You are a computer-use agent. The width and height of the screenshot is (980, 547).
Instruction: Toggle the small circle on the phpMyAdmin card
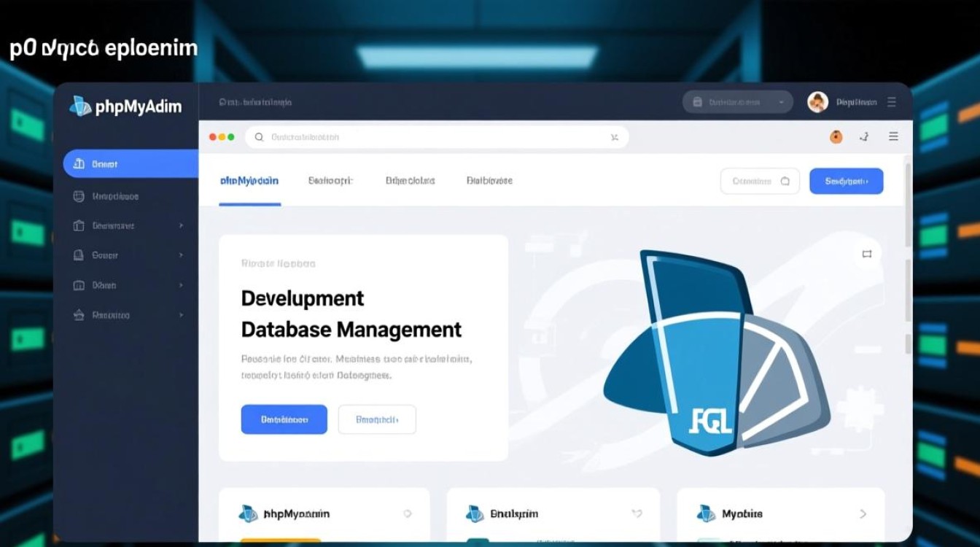[408, 513]
